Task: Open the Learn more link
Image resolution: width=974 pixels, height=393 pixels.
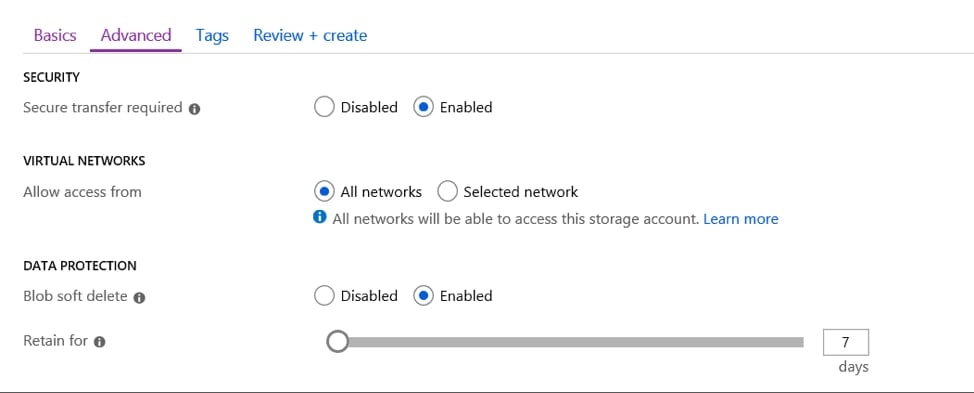Action: click(x=740, y=219)
